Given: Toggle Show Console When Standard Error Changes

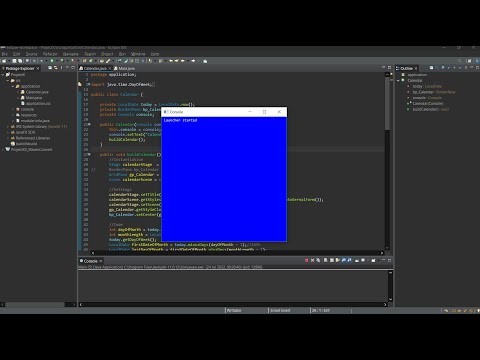Looking at the screenshot, I should [349, 260].
